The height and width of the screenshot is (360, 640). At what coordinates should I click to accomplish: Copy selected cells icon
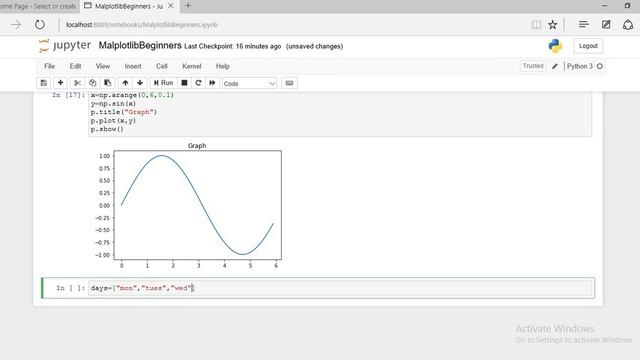[93, 83]
